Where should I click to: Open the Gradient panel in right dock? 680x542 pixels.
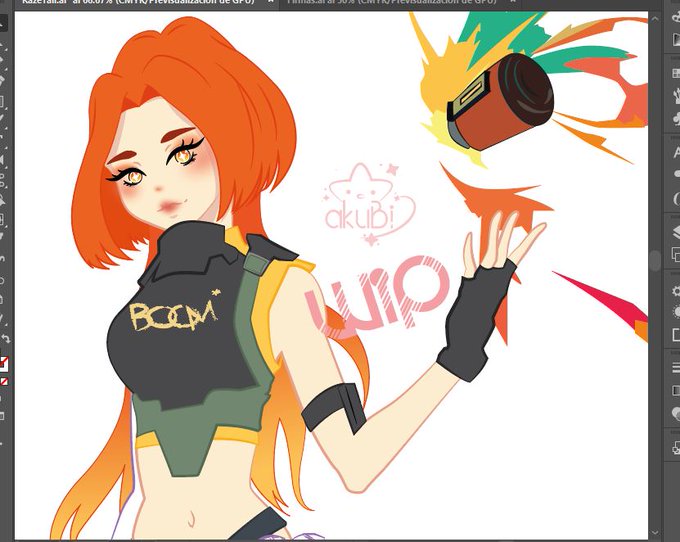(676, 390)
